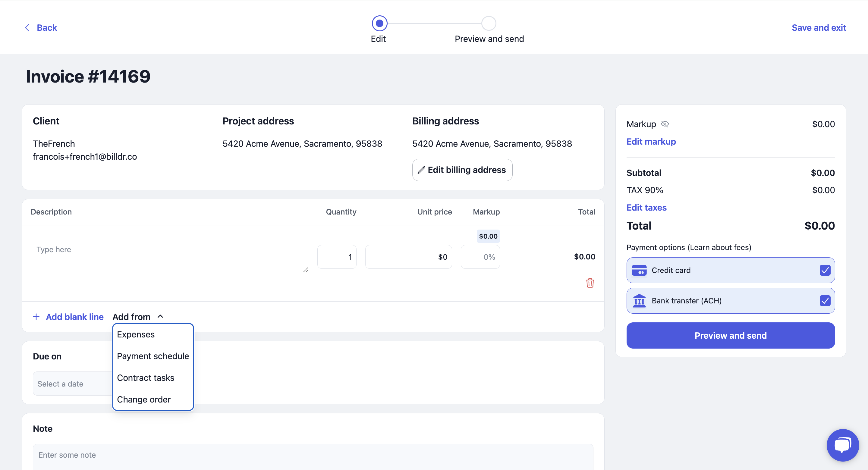Click the back arrow chevron icon
868x470 pixels.
click(x=27, y=28)
